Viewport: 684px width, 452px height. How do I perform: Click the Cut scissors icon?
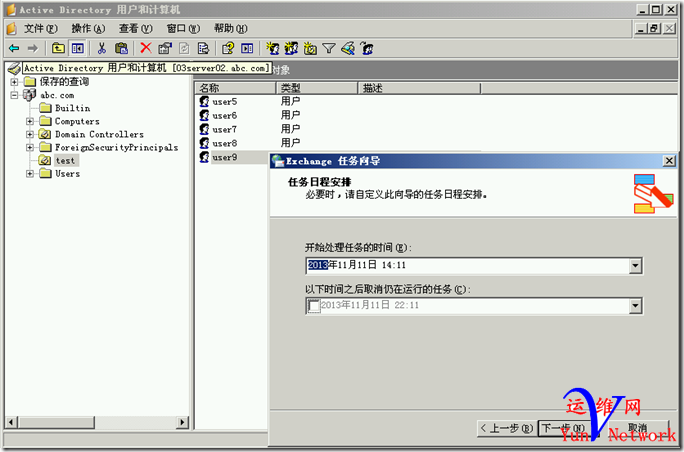[102, 48]
